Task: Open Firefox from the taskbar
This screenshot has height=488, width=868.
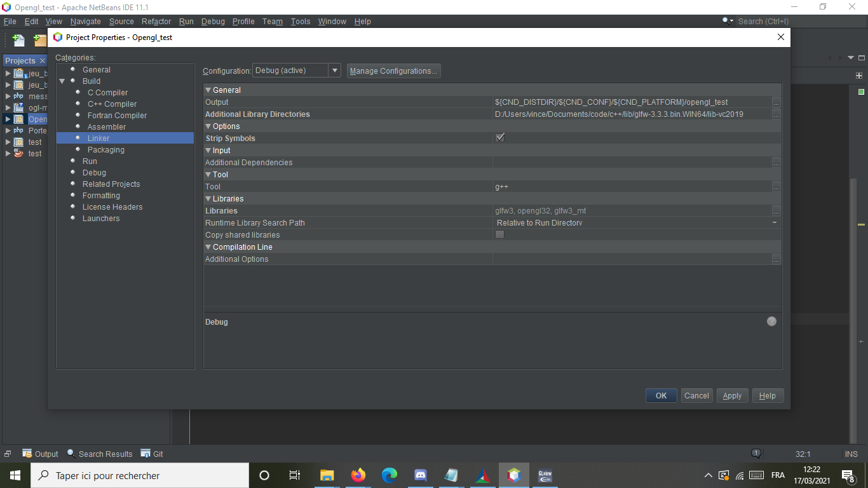Action: tap(358, 475)
